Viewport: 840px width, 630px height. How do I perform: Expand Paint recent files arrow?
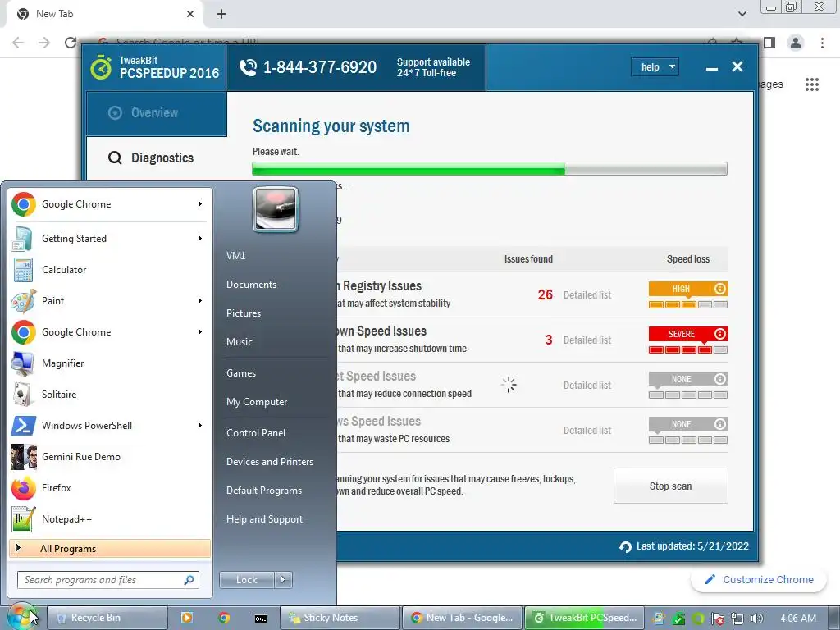click(x=200, y=300)
